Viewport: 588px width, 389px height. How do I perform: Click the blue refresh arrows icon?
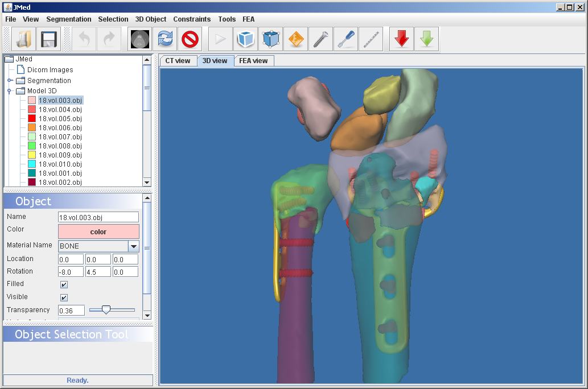[165, 39]
